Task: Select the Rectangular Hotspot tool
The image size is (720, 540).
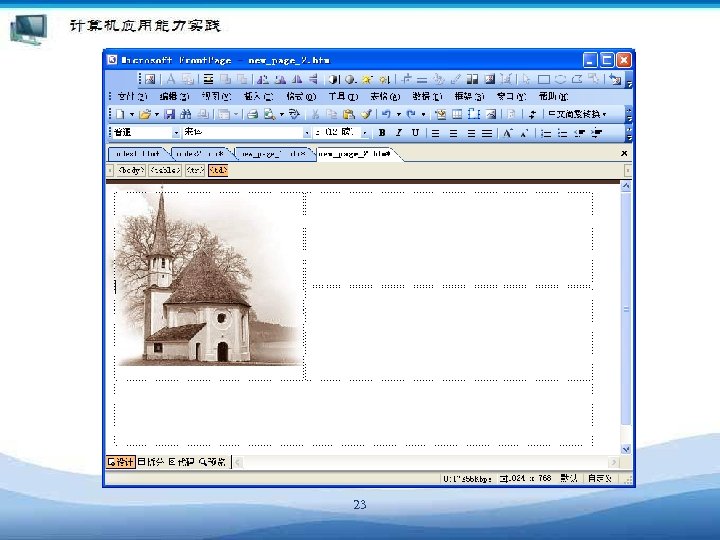Action: [x=544, y=79]
